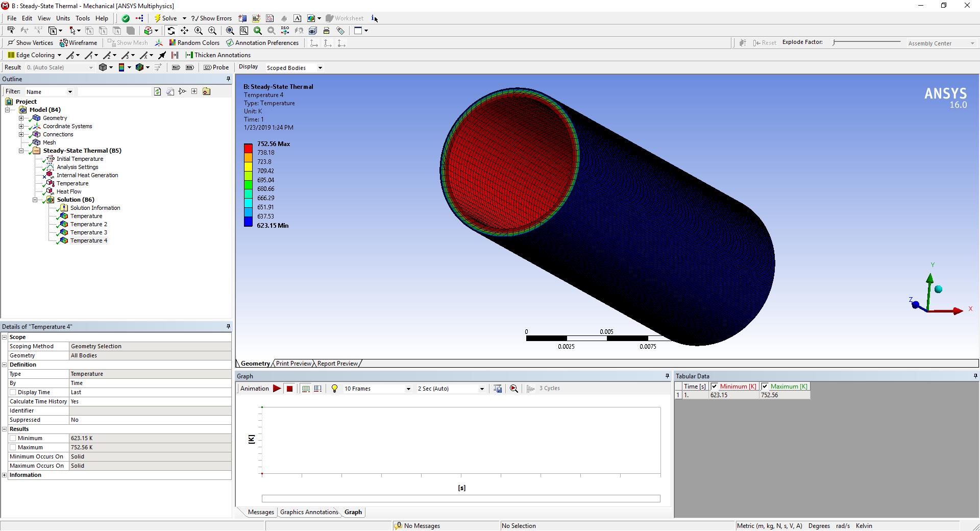Export animation video file icon
Screen dimensions: 980x531
click(x=498, y=389)
